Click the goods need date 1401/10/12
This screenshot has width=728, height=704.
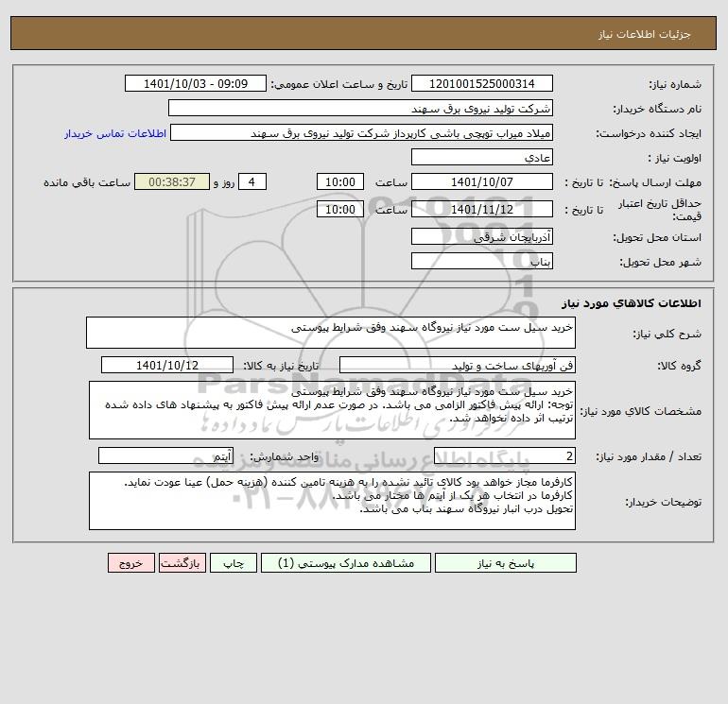tap(167, 365)
